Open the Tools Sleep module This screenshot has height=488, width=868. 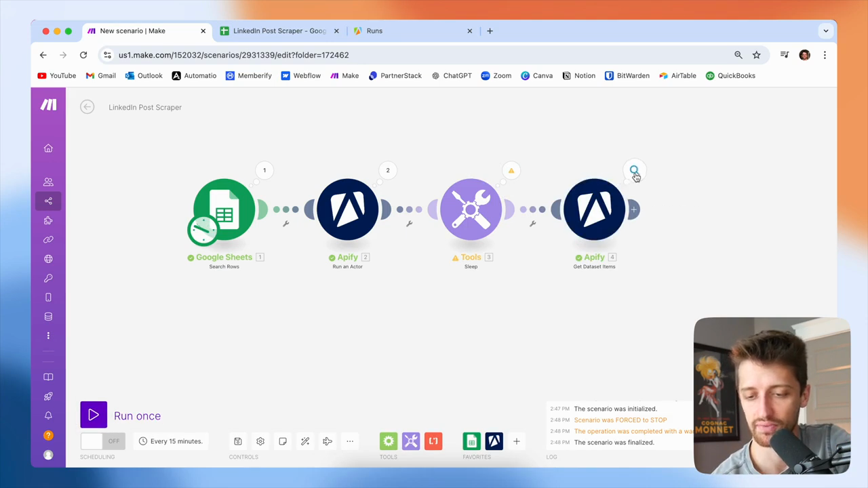[x=471, y=209]
